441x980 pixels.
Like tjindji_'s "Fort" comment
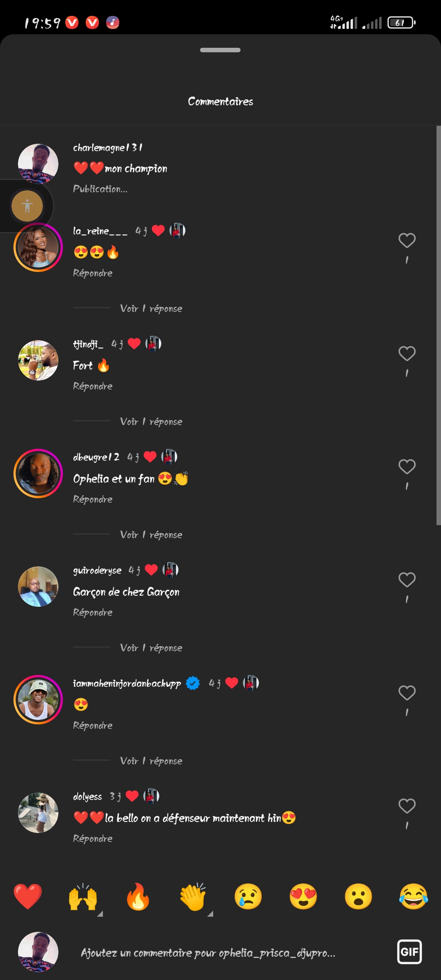click(407, 354)
